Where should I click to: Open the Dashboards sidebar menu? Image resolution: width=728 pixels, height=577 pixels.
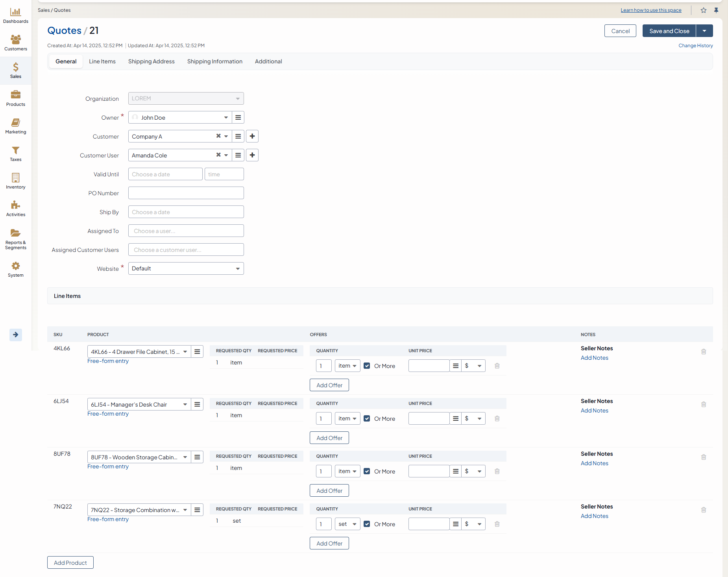point(16,16)
